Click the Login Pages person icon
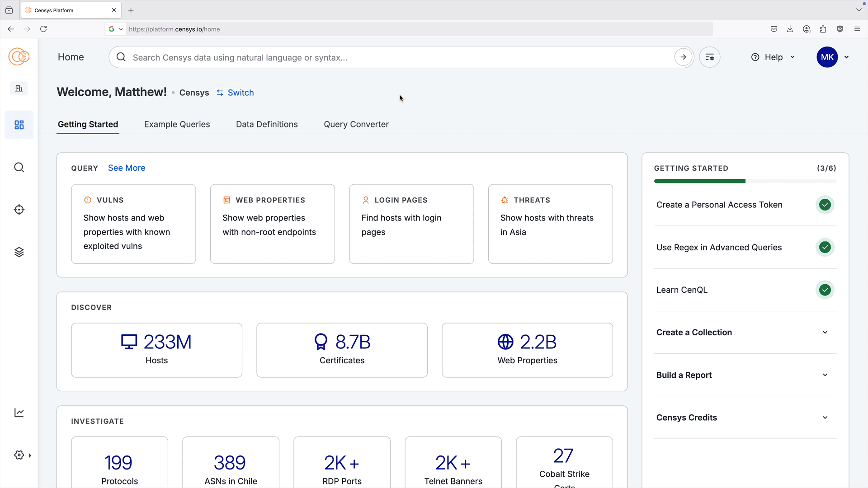The height and width of the screenshot is (488, 868). point(366,200)
